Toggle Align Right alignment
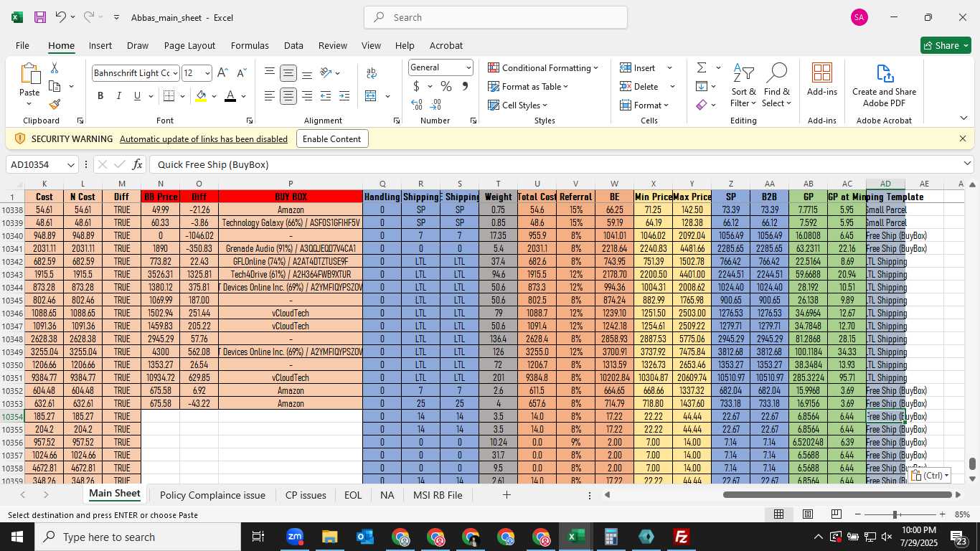 point(306,96)
